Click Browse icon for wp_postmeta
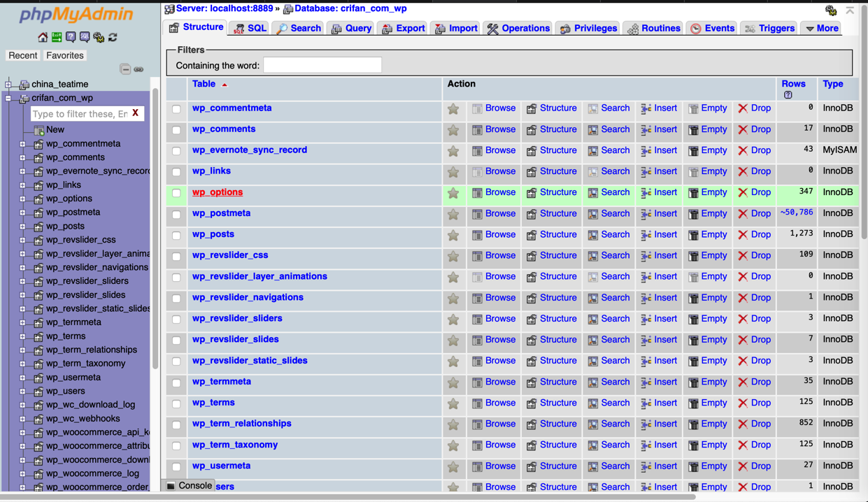Image resolution: width=868 pixels, height=502 pixels. pos(477,214)
